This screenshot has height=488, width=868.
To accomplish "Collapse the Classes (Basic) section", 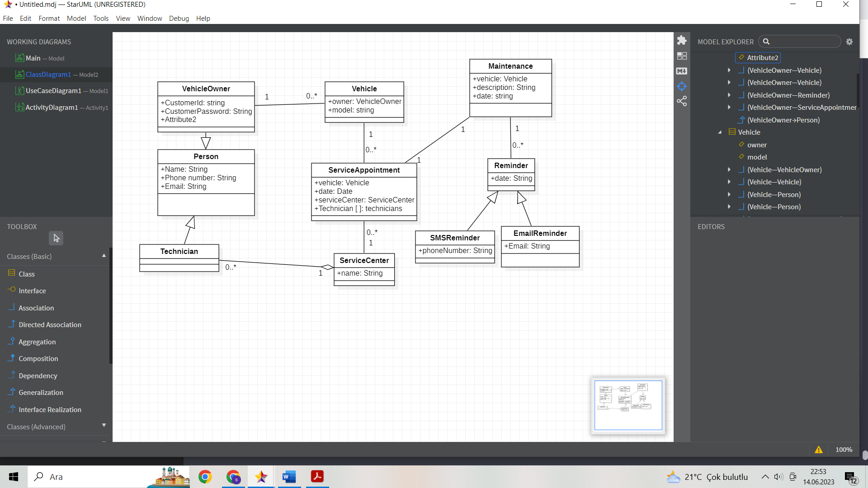I will [104, 256].
